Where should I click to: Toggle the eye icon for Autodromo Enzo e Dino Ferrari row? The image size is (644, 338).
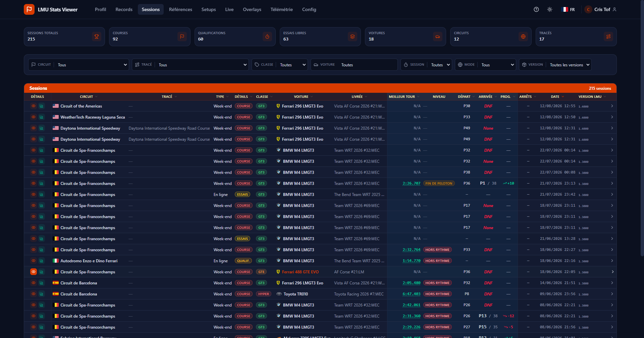[34, 261]
